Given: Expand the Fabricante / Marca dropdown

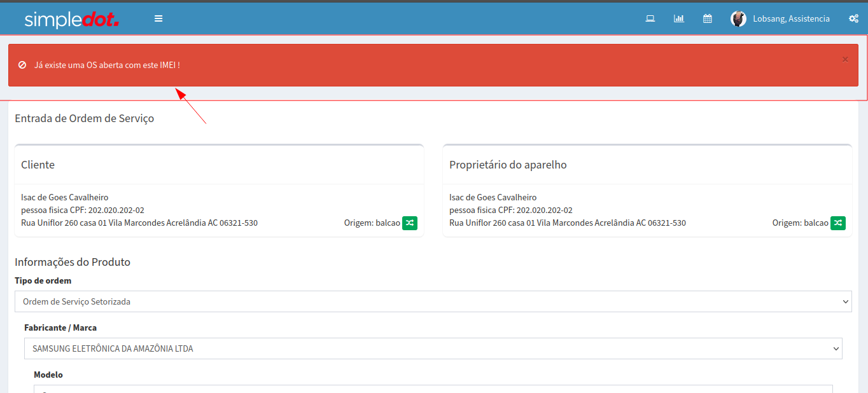Looking at the screenshot, I should click(433, 348).
